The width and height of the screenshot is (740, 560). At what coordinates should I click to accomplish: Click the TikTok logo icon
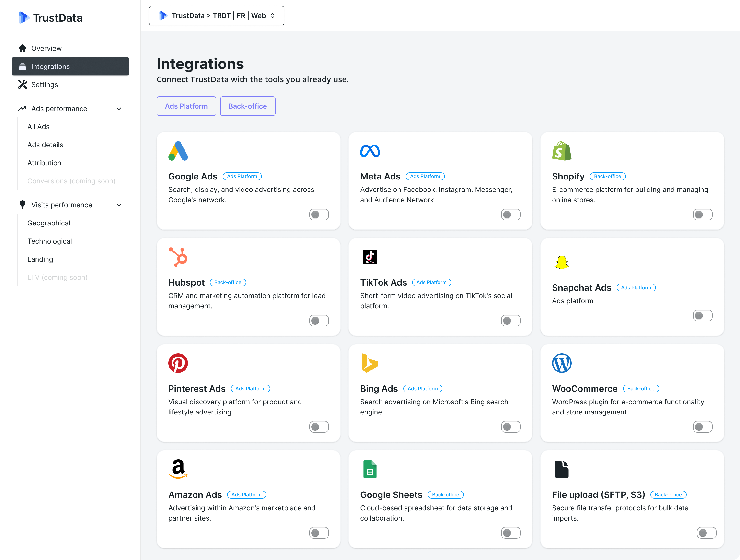[370, 257]
